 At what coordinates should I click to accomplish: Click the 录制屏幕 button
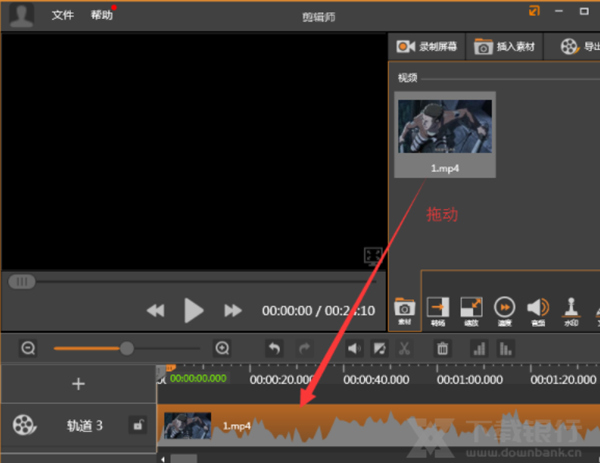point(427,46)
